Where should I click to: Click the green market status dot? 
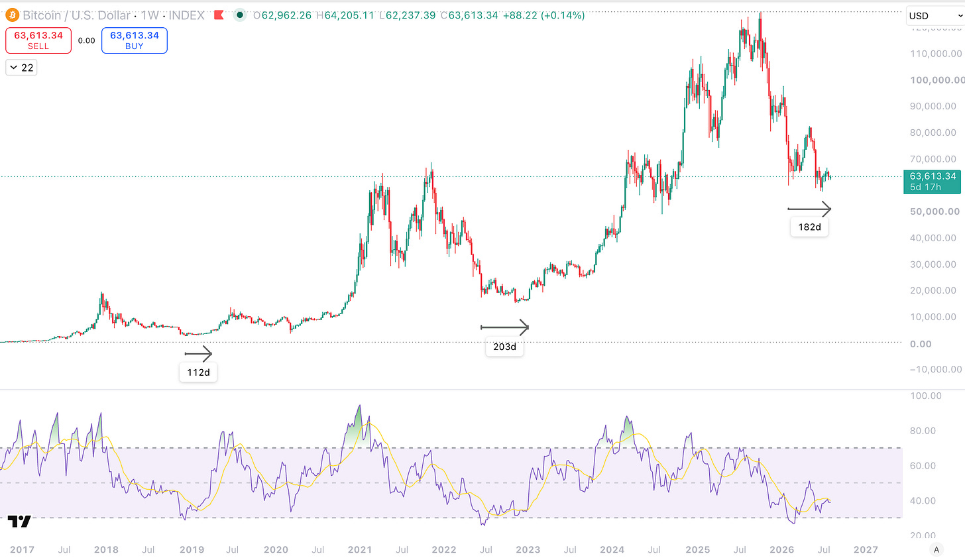tap(240, 15)
